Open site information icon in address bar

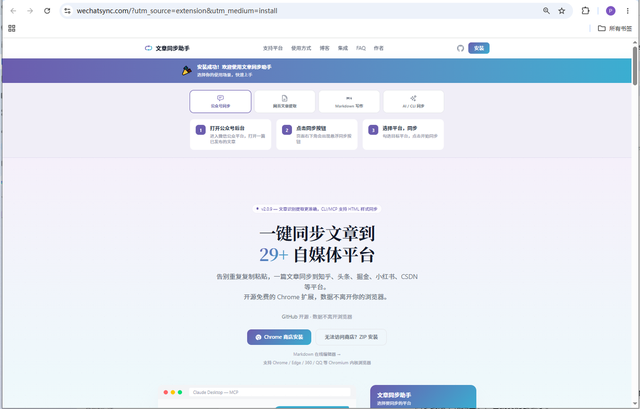pos(67,11)
